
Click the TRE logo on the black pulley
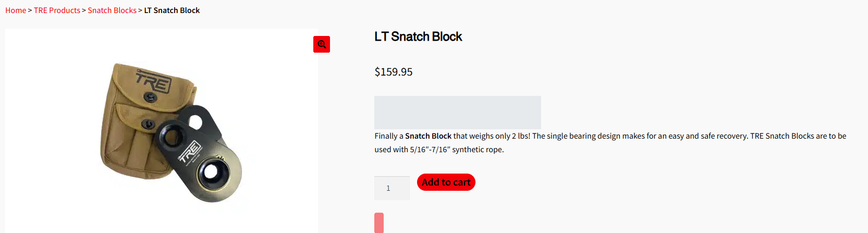point(190,153)
